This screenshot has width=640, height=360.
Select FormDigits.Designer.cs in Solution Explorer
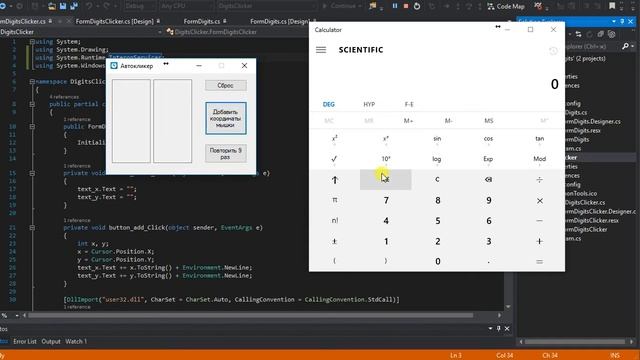[x=593, y=122]
